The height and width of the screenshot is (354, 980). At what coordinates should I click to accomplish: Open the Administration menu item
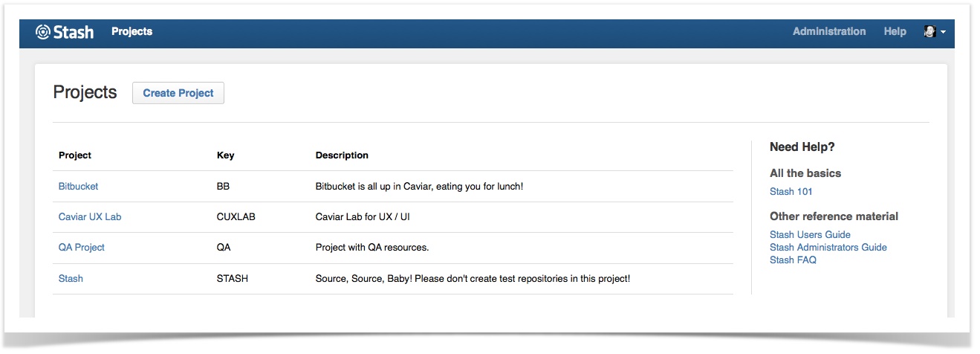tap(828, 32)
